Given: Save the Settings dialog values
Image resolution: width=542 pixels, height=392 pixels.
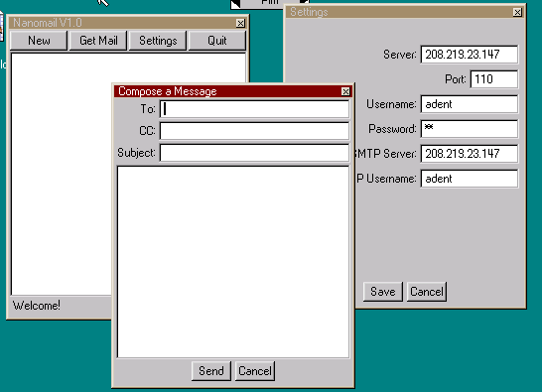Looking at the screenshot, I should click(x=383, y=292).
